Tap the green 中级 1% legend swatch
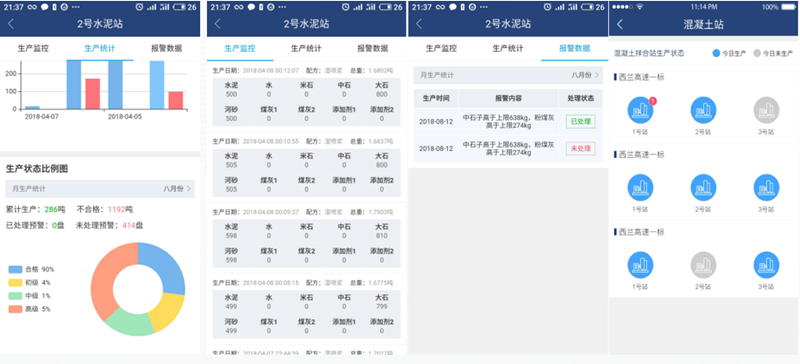Image resolution: width=800 pixels, height=364 pixels. tap(15, 296)
